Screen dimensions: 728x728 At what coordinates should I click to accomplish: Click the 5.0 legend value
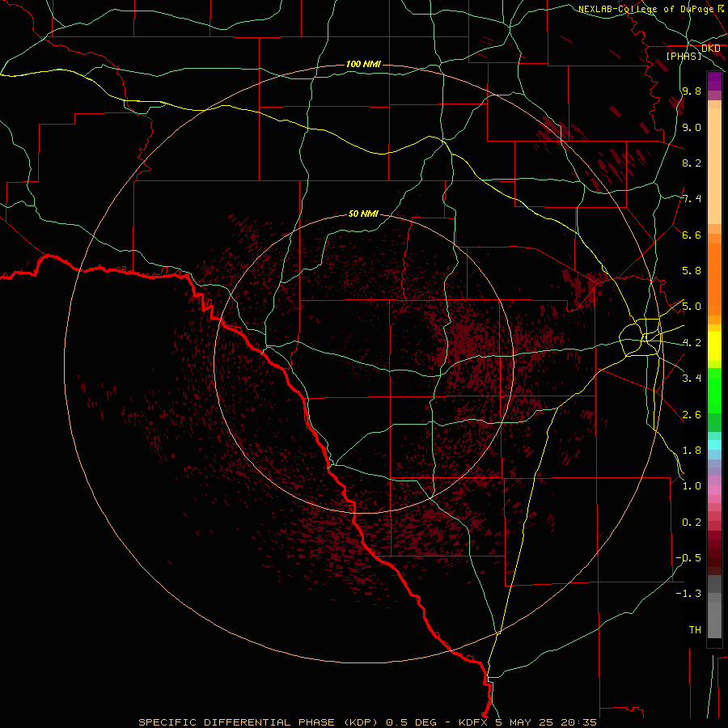[692, 307]
